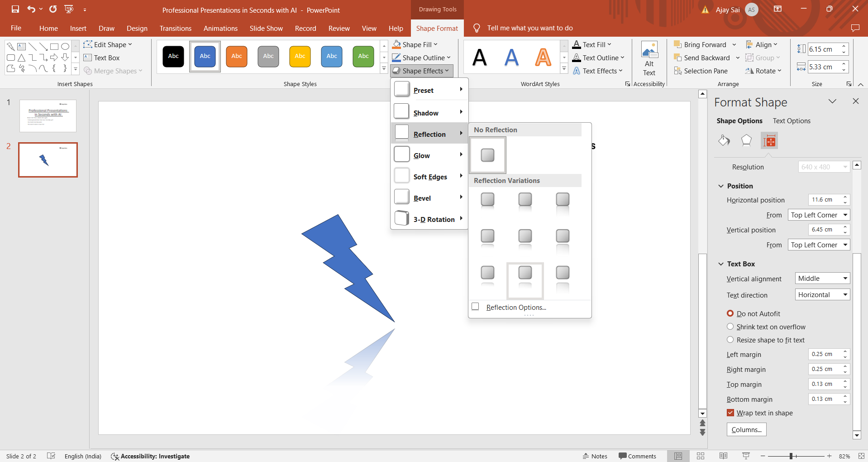This screenshot has width=868, height=462.
Task: Open the Glow effects submenu
Action: [x=429, y=155]
